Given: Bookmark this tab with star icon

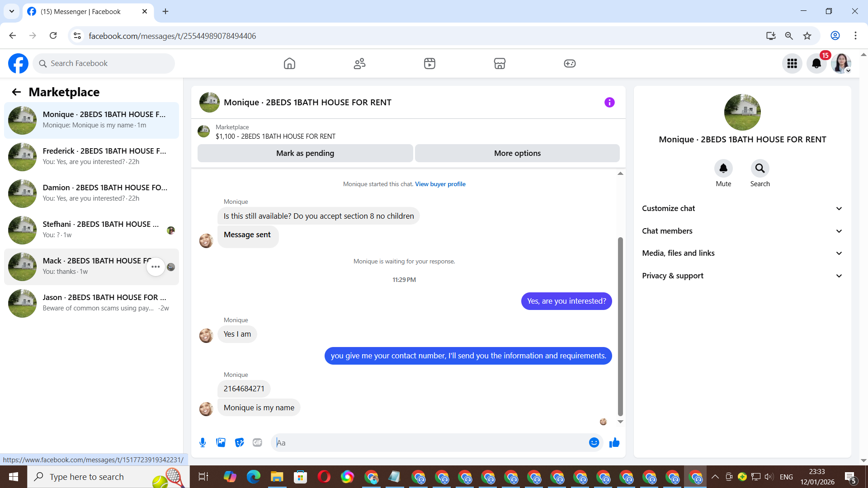Looking at the screenshot, I should [807, 36].
